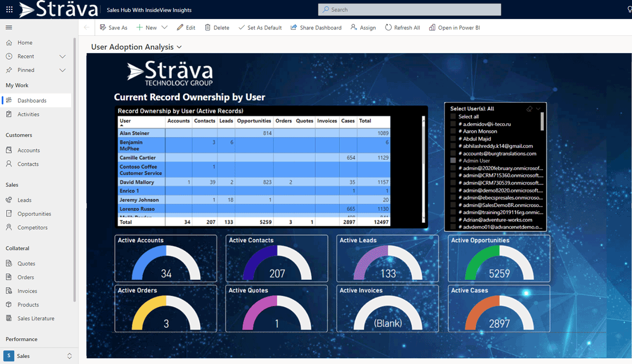Click the Delete trash icon
Screen dimensions: 632x364
208,27
